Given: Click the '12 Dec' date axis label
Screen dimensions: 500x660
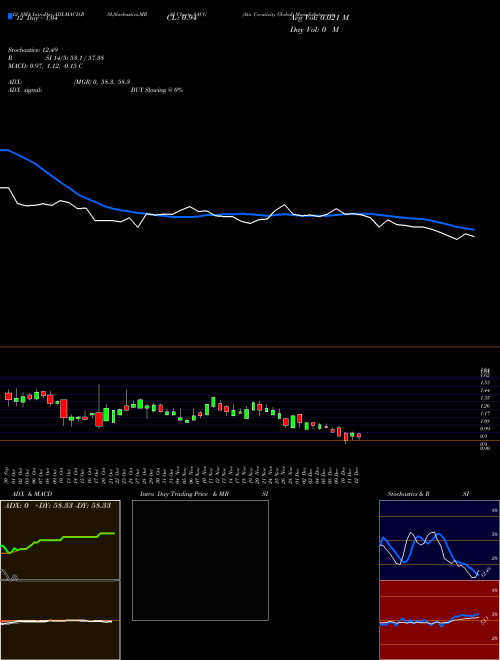Looking at the screenshot, I should coord(357,475).
